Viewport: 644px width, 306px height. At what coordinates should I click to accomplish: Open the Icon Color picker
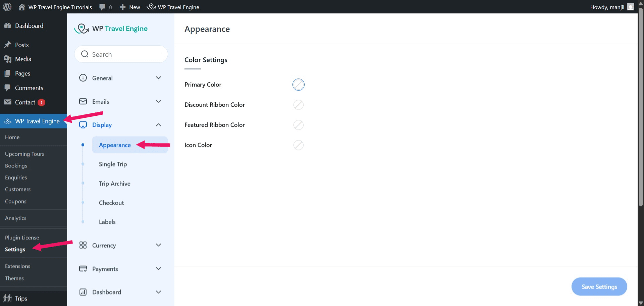click(x=298, y=145)
